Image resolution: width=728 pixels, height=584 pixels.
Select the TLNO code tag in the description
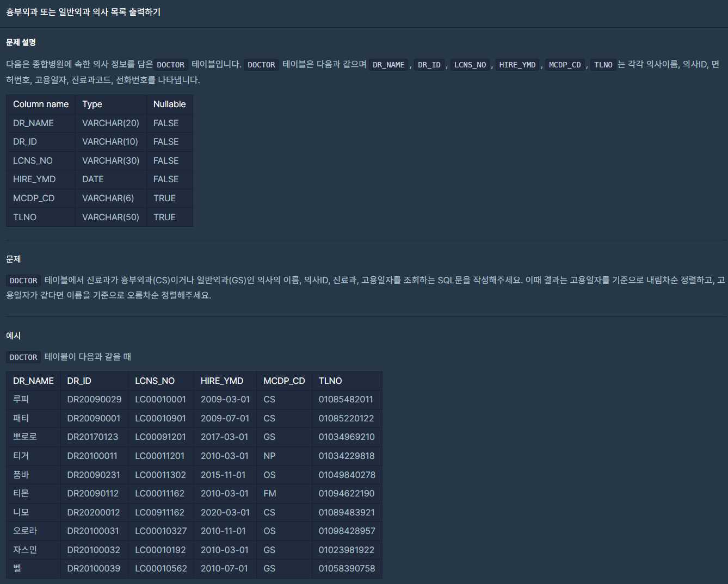[x=603, y=65]
